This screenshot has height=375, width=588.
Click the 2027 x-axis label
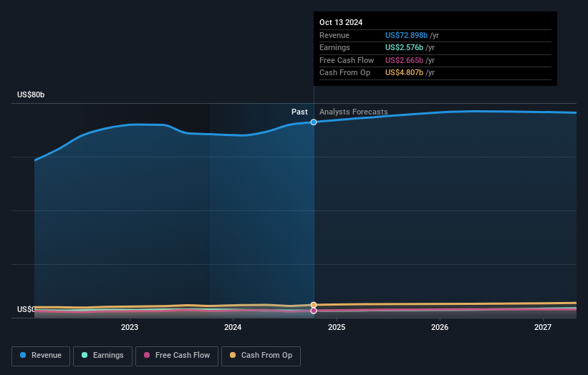tap(543, 328)
